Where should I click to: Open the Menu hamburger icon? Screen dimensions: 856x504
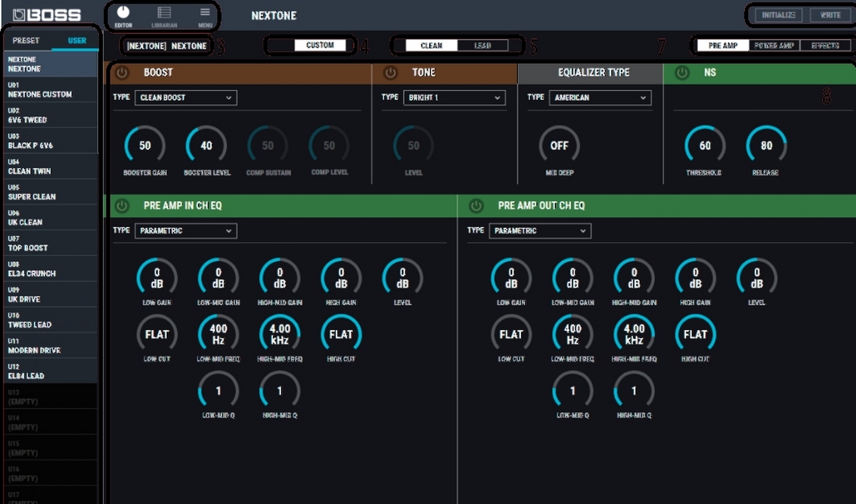pyautogui.click(x=205, y=16)
